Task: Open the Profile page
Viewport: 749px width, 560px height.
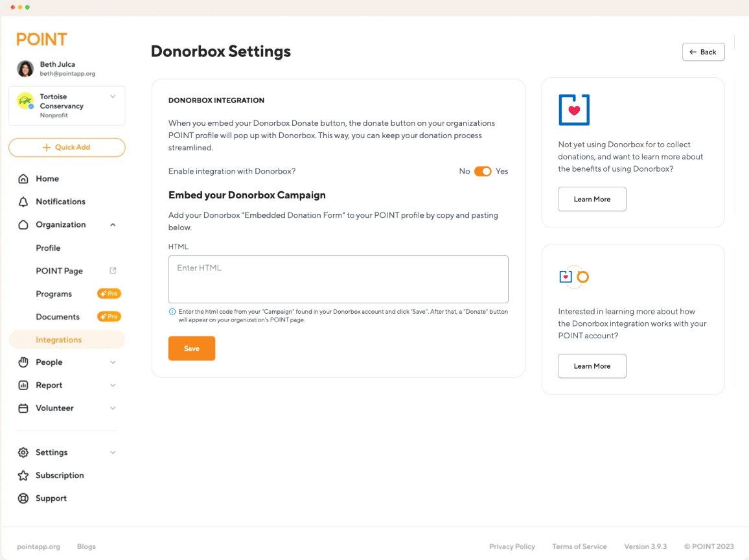Action: coord(48,248)
